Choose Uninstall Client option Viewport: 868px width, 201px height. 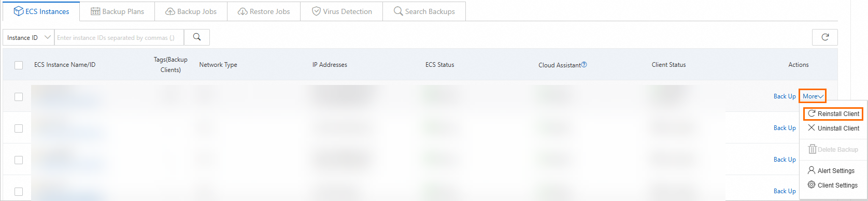(x=833, y=128)
